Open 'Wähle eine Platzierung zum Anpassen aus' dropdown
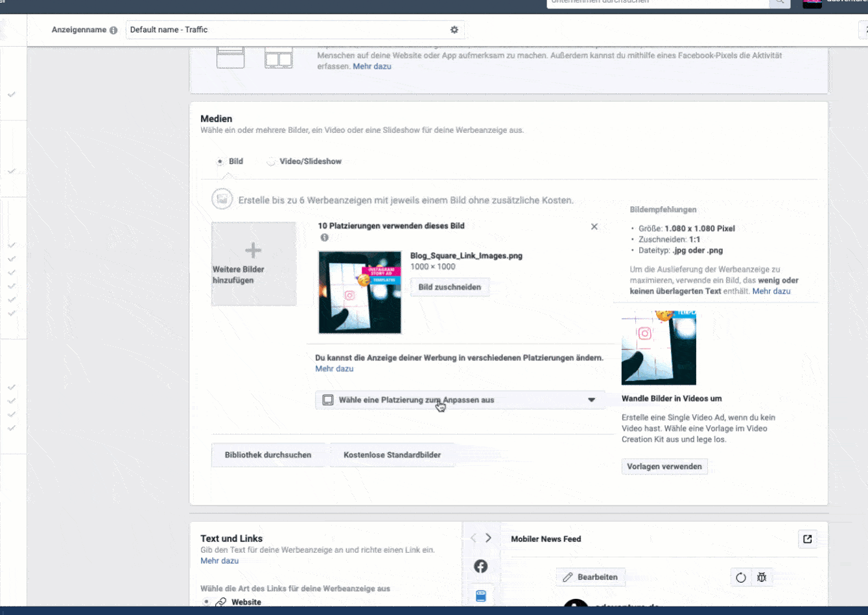868x615 pixels. [x=460, y=400]
